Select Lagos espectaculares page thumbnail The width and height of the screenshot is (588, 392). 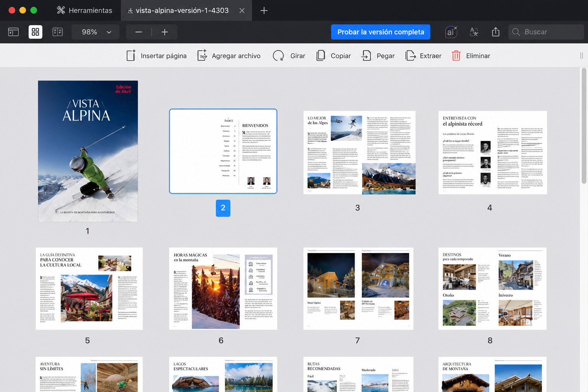tap(223, 374)
